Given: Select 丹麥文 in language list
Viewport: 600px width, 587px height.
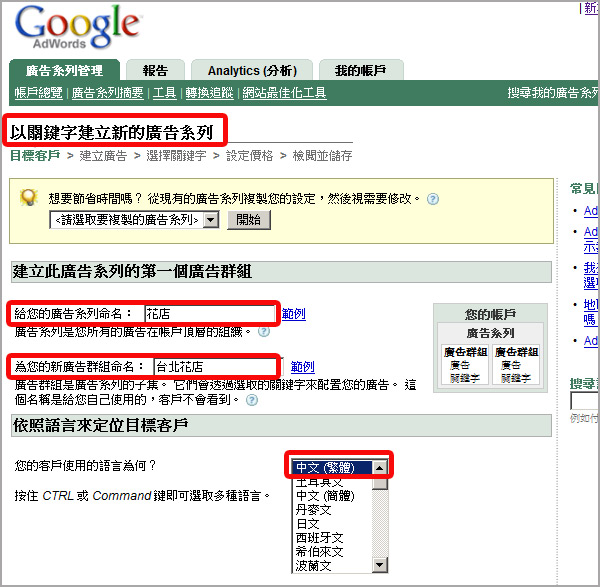Looking at the screenshot, I should (x=332, y=509).
